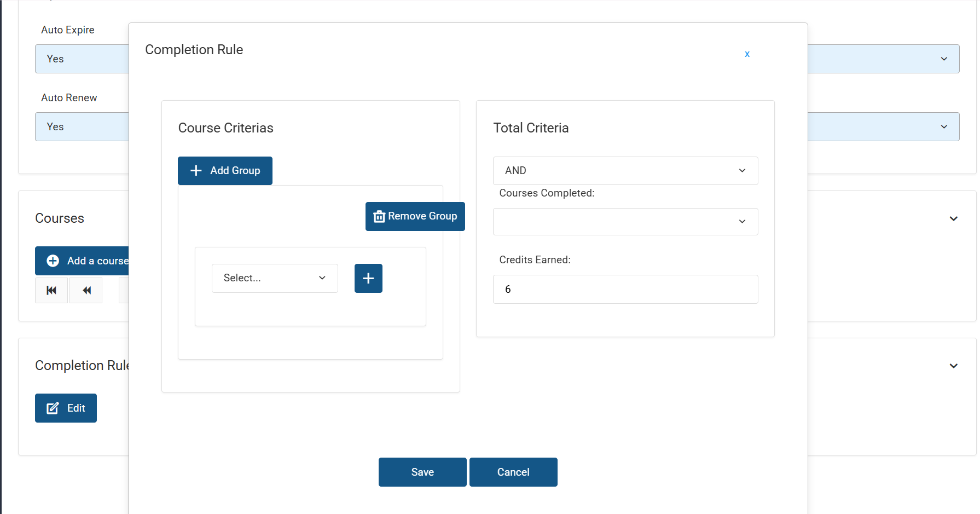This screenshot has width=980, height=514.
Task: Click the Add a course button
Action: tap(82, 261)
